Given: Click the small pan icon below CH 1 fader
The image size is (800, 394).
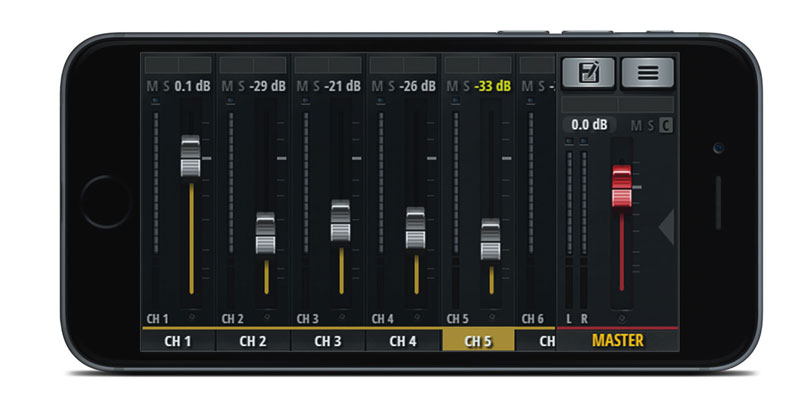Looking at the screenshot, I should coord(191,317).
